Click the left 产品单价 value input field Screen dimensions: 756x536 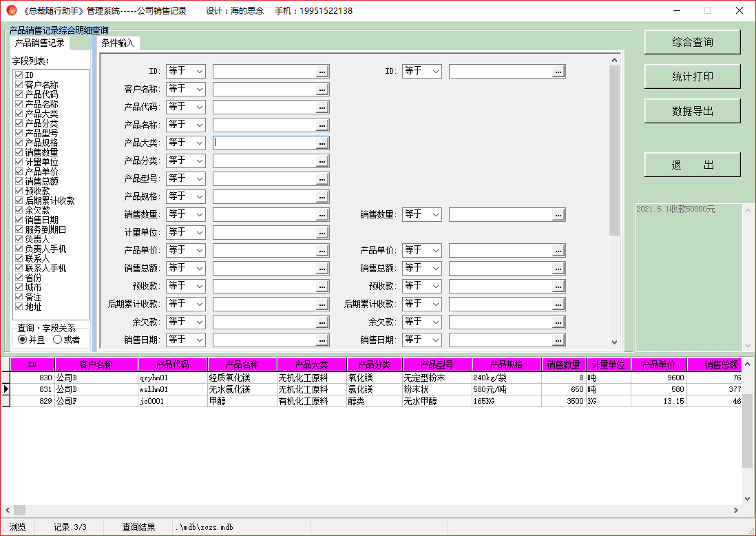tap(264, 250)
